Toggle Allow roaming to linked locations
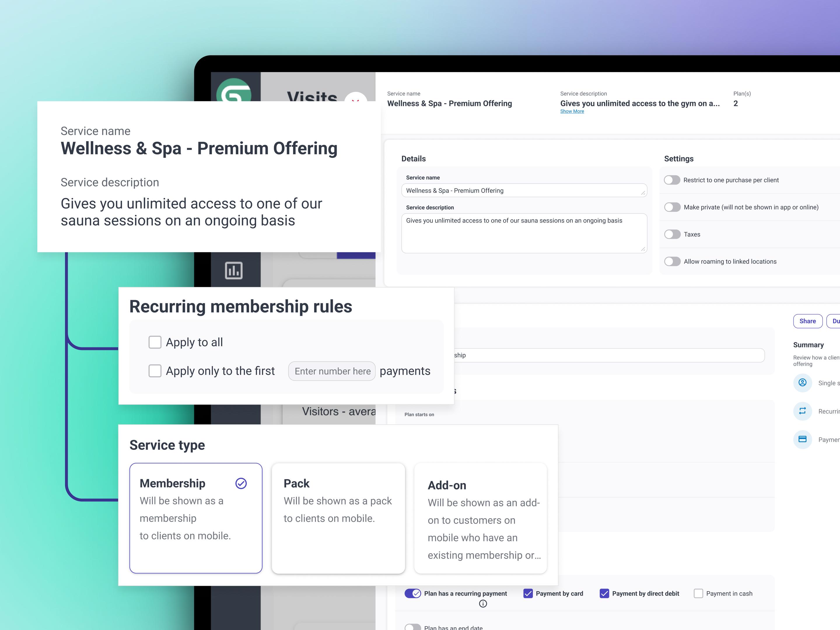Viewport: 840px width, 630px height. (x=673, y=261)
